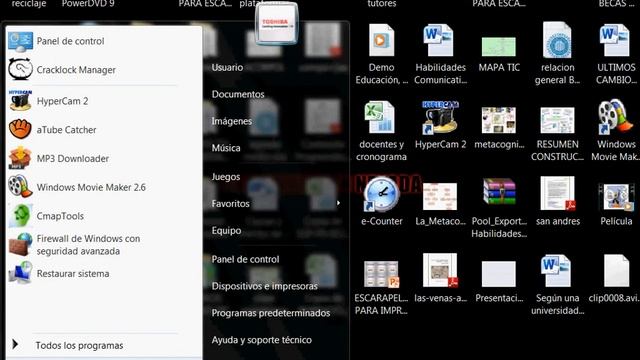
Task: Launch aTube Catcher baseball glove icon
Action: coord(20,129)
